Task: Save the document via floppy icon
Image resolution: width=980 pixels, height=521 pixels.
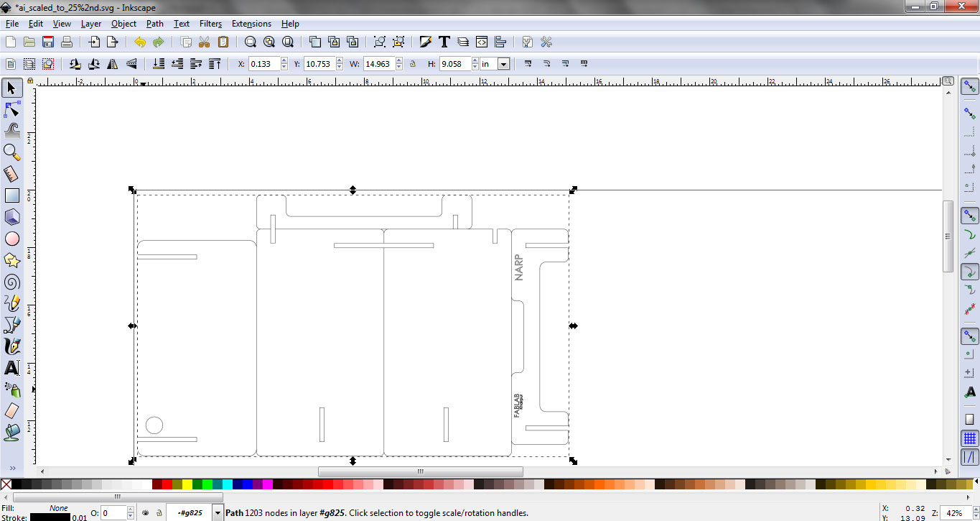Action: point(48,42)
